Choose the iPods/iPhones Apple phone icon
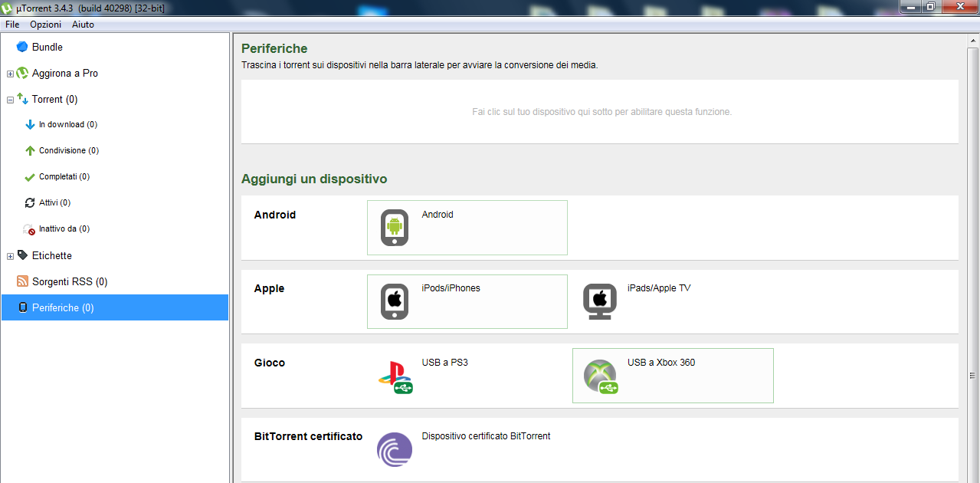 (395, 301)
